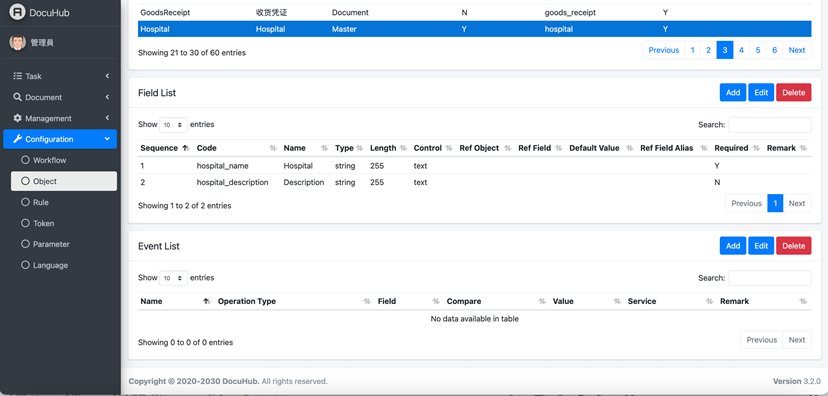Open Event List show entries dropdown
The width and height of the screenshot is (828, 396).
point(173,278)
